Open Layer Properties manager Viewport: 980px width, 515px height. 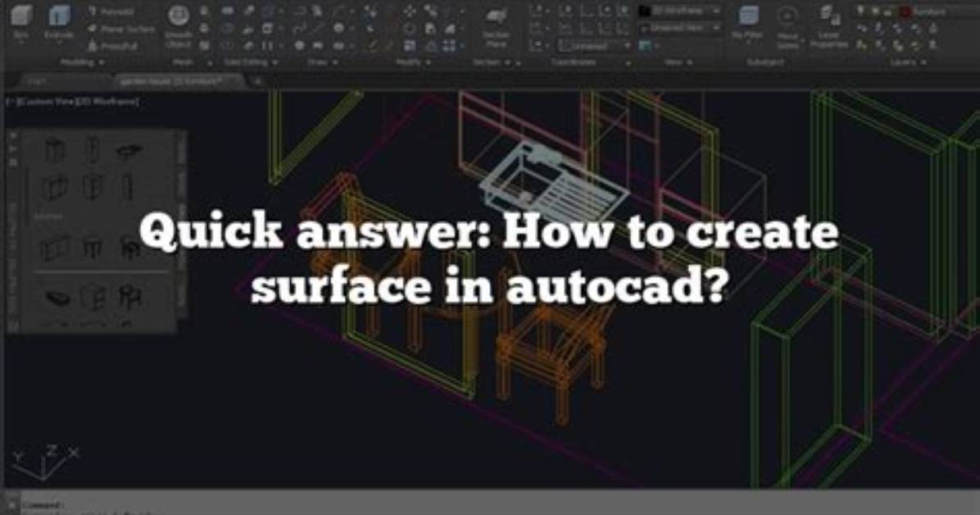828,28
